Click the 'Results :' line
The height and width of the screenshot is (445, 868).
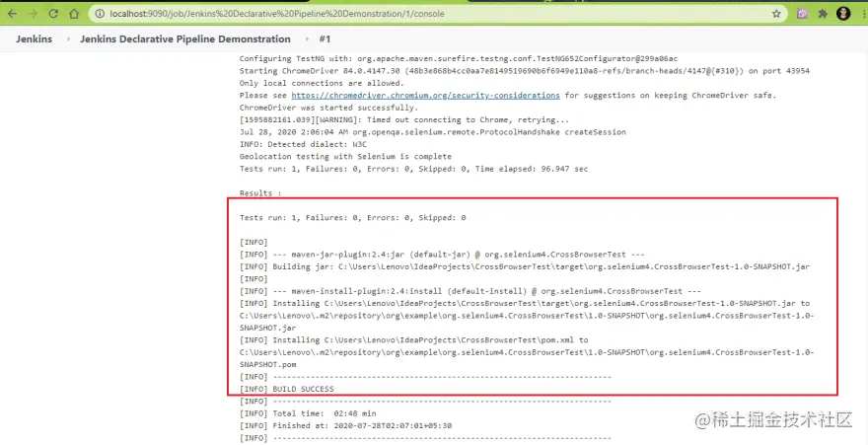[x=260, y=192]
